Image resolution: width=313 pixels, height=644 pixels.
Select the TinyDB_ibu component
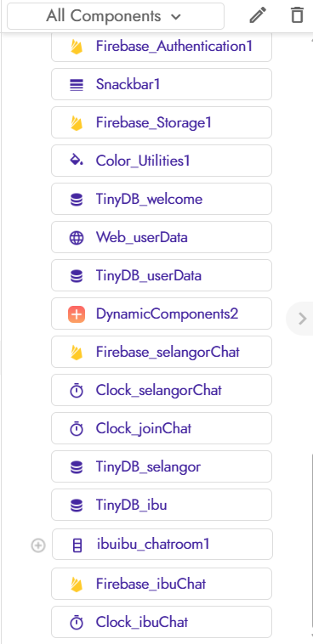click(x=162, y=505)
